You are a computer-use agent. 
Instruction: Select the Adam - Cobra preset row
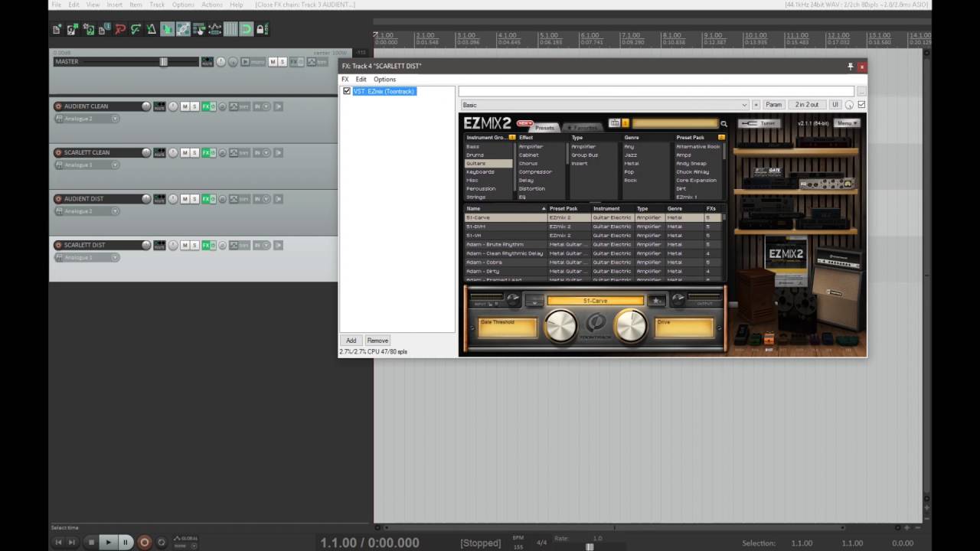593,262
